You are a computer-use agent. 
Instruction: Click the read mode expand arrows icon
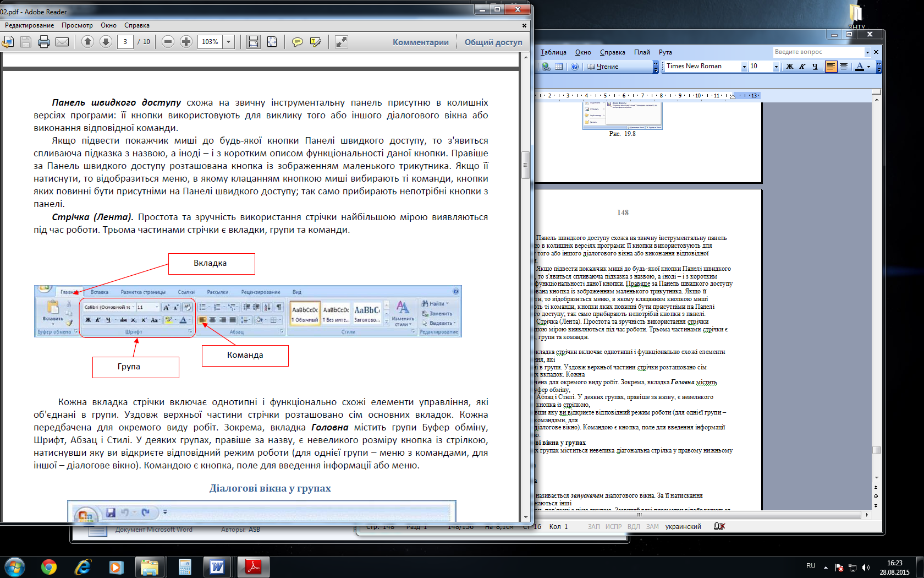pos(342,42)
